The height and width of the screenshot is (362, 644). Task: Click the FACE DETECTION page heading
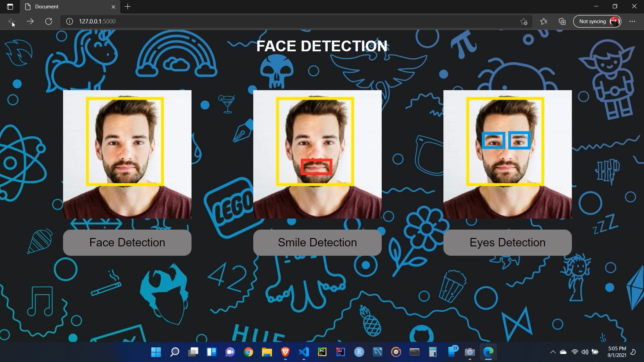pyautogui.click(x=322, y=46)
